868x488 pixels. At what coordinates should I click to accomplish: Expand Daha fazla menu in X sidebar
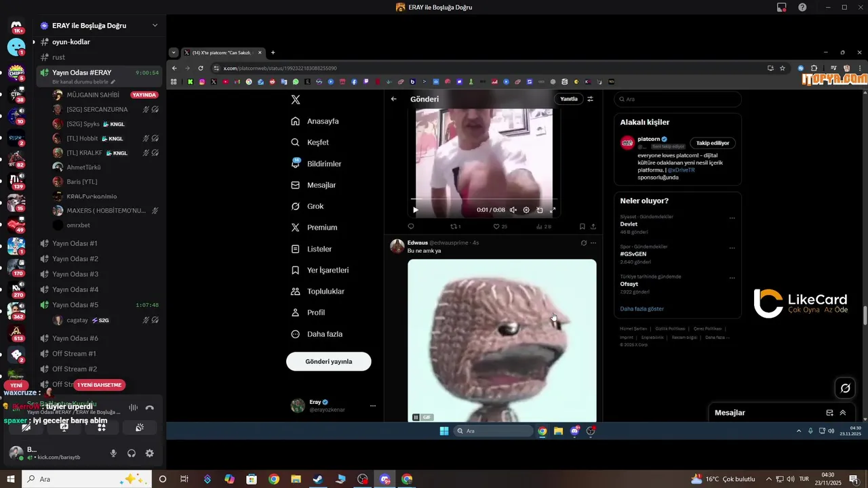click(x=317, y=334)
